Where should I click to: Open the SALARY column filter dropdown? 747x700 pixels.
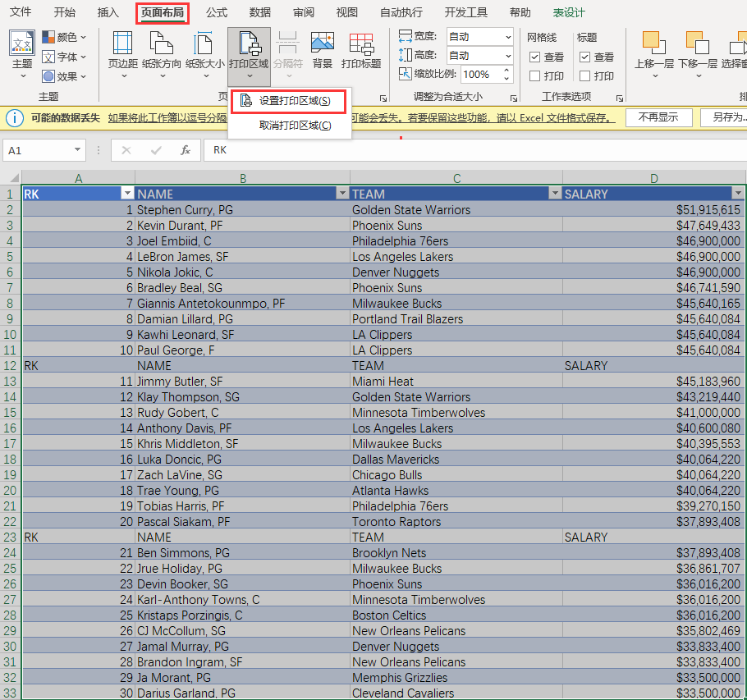(737, 194)
